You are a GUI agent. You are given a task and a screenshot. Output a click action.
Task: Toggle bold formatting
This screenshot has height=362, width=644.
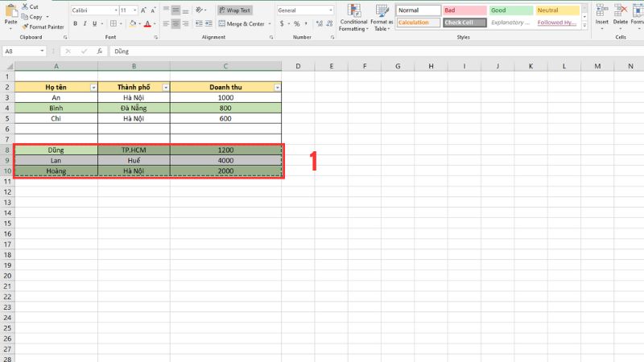75,24
